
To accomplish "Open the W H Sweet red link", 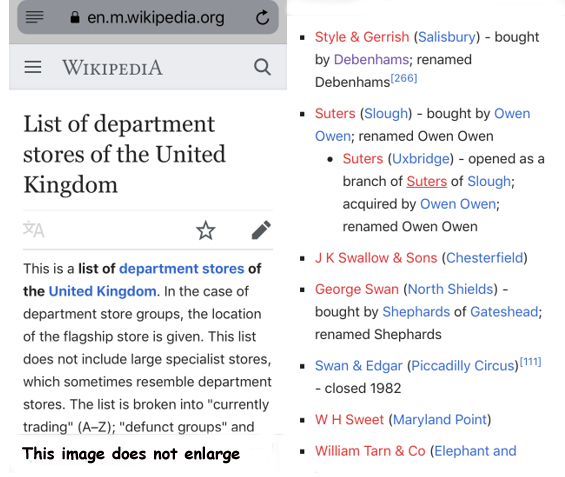I will pyautogui.click(x=350, y=420).
